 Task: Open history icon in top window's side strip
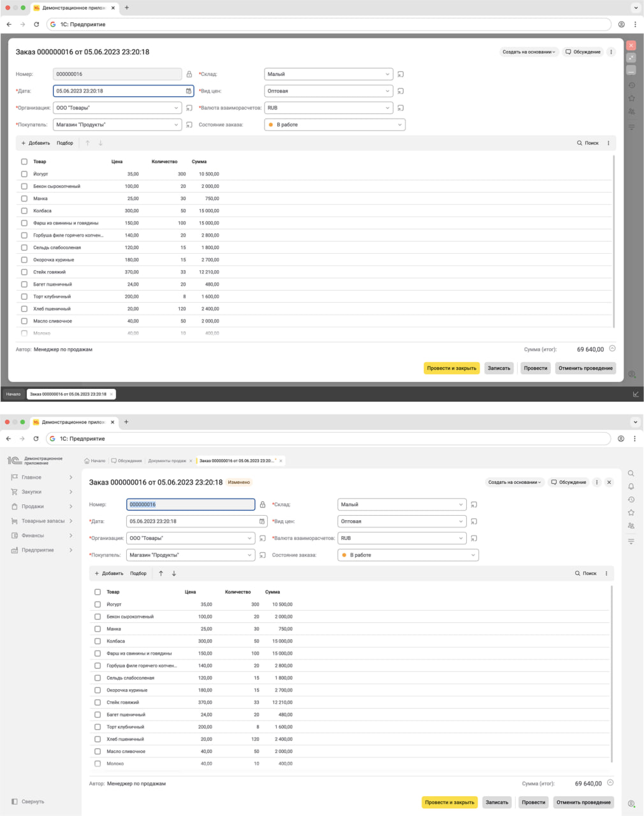click(631, 85)
